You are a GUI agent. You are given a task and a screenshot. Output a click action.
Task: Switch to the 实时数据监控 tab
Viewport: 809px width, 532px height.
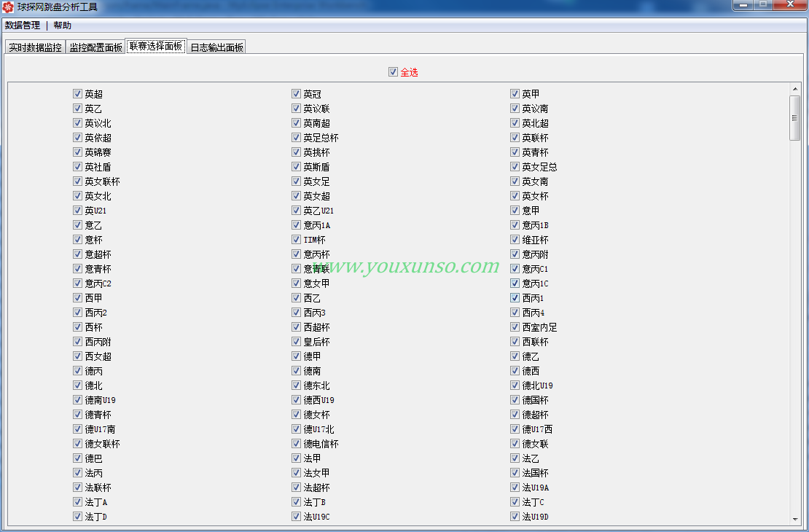pos(35,47)
